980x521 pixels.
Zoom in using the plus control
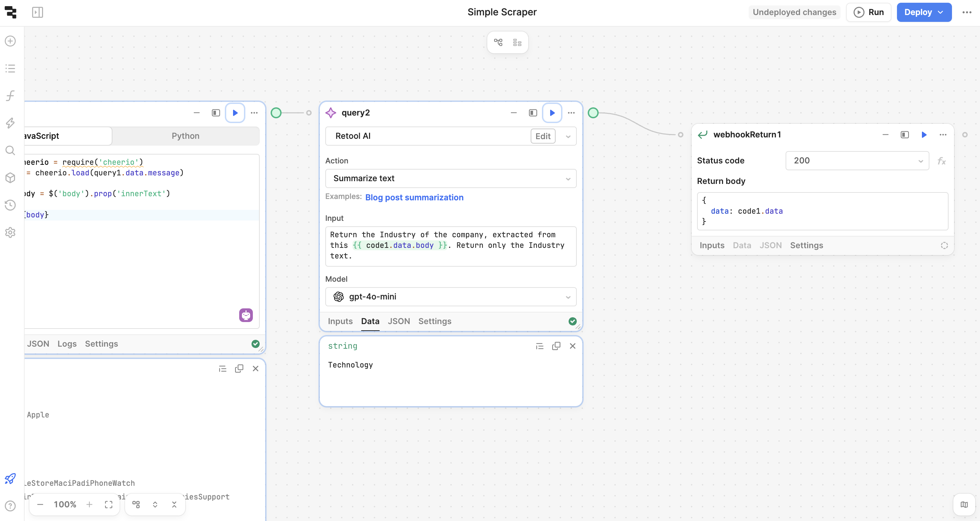pos(90,504)
